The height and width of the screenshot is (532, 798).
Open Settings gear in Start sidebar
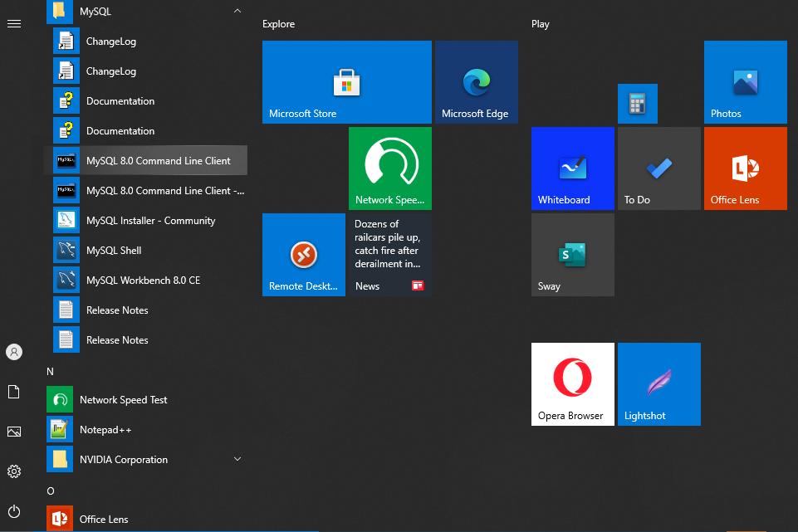[14, 471]
